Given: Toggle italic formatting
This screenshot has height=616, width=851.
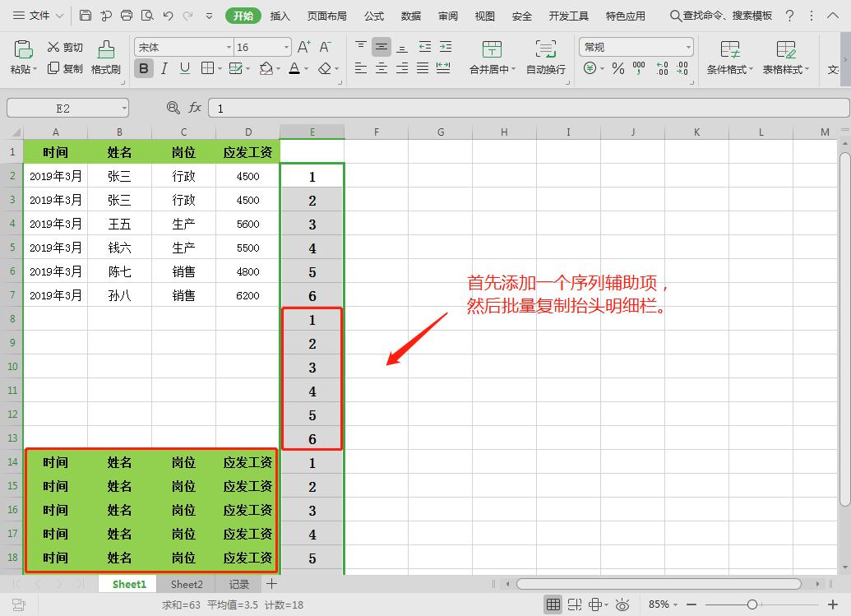Looking at the screenshot, I should click(x=163, y=69).
